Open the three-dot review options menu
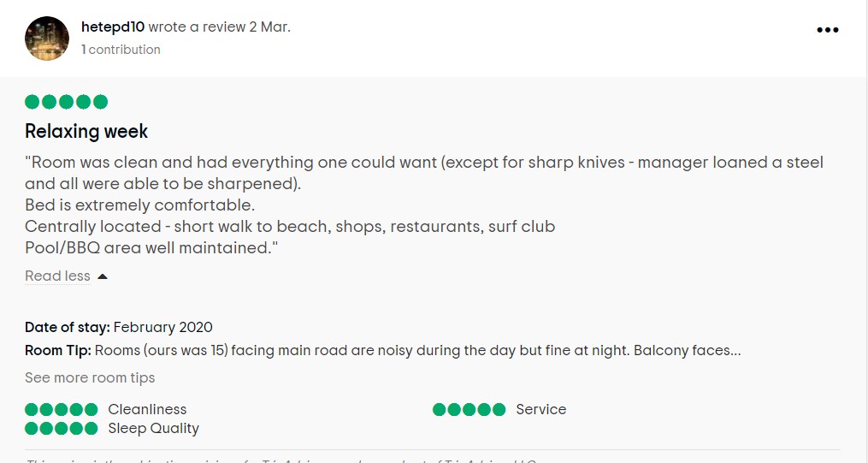The height and width of the screenshot is (463, 868). 828,30
